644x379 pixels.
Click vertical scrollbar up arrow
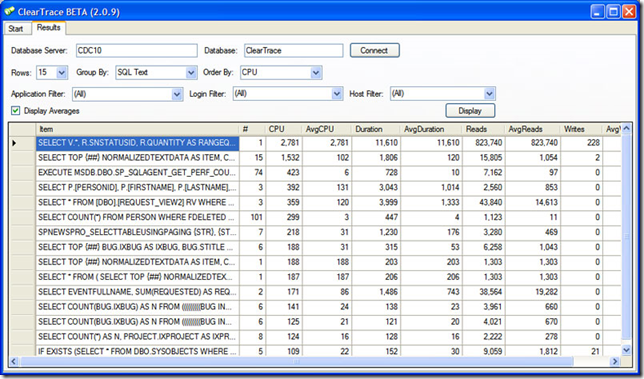click(x=626, y=128)
